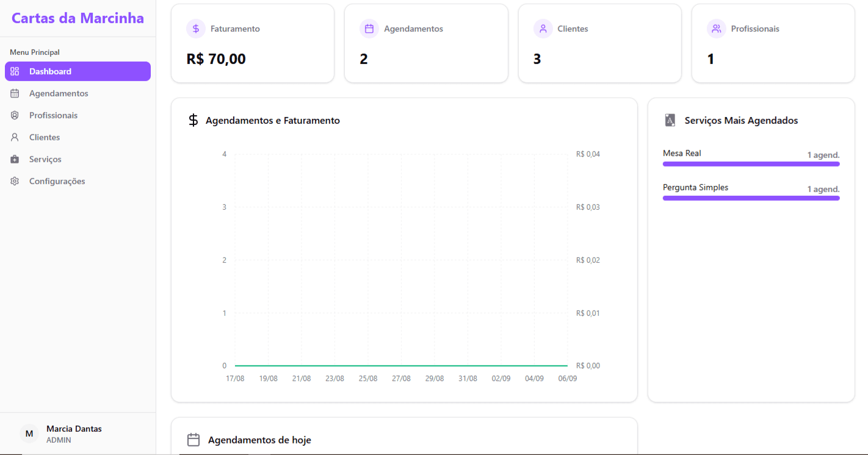Click the Marcia Dantas user avatar
868x455 pixels.
coord(29,434)
